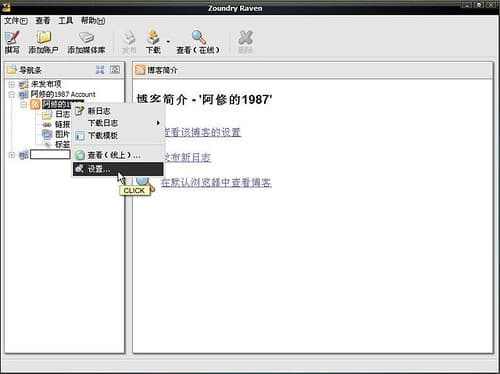The height and width of the screenshot is (374, 500).
Task: Click the rightmost icon in the 导航条 header
Action: pyautogui.click(x=115, y=69)
